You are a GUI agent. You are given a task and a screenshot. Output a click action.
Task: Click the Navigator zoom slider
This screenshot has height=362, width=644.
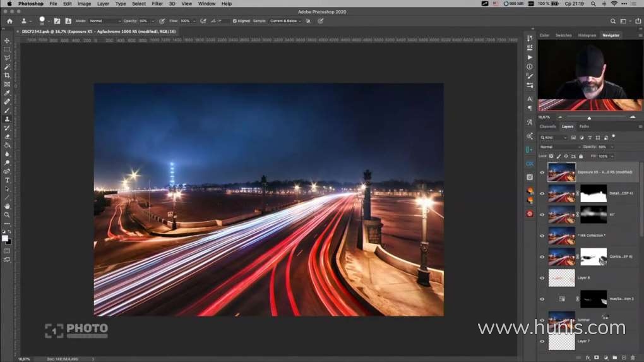(589, 118)
